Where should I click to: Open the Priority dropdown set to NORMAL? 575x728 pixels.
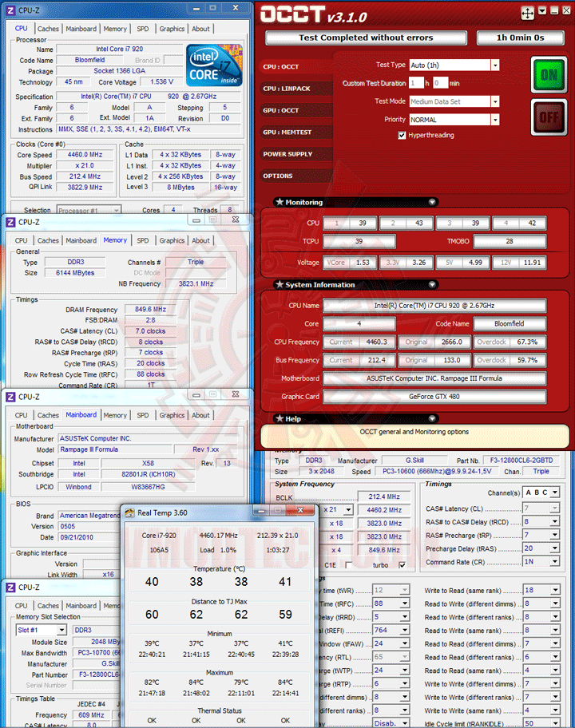pyautogui.click(x=495, y=119)
